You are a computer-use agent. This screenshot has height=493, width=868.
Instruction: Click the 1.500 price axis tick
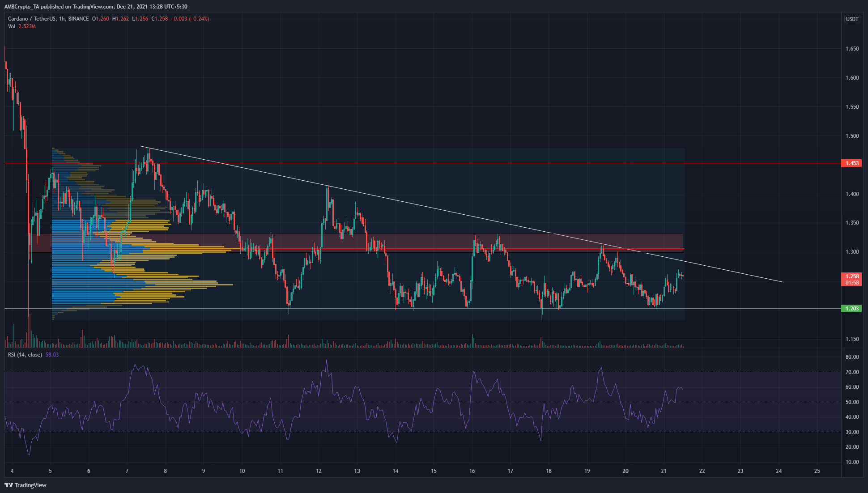852,136
